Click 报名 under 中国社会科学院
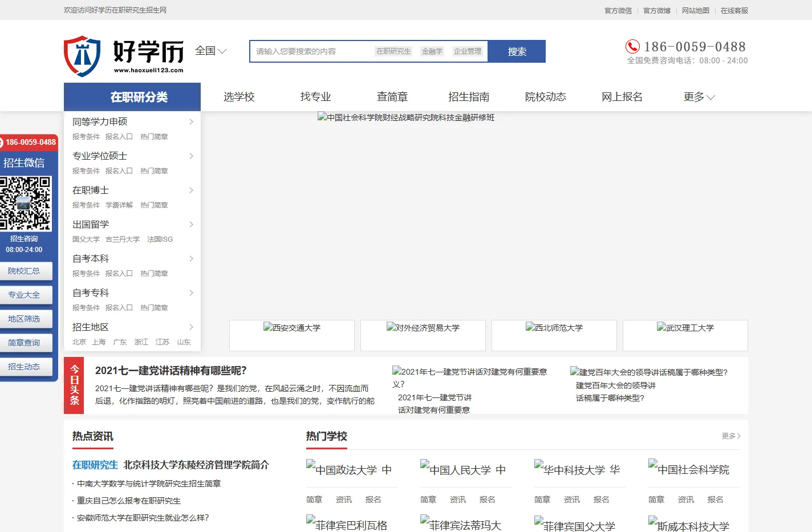812x532 pixels. [716, 499]
